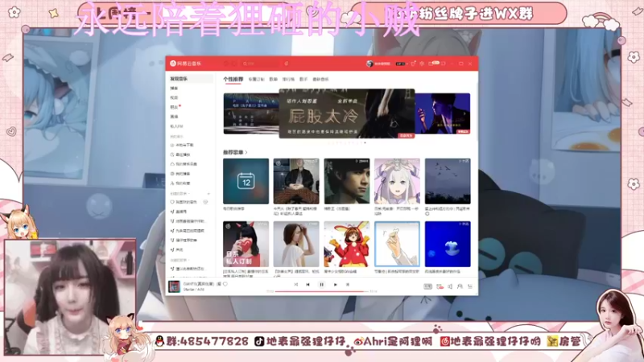Screen dimensions: 644x362
Task: Open the user avatar profile picture
Action: tap(369, 64)
